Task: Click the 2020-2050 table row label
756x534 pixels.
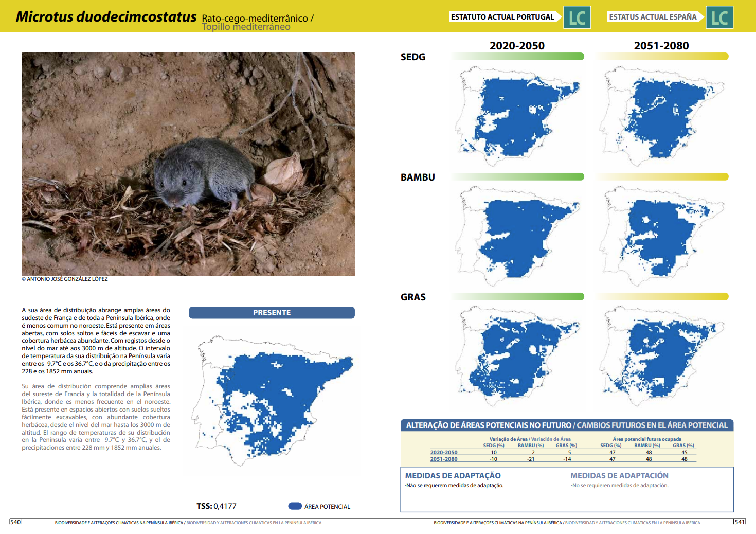Action: (444, 453)
